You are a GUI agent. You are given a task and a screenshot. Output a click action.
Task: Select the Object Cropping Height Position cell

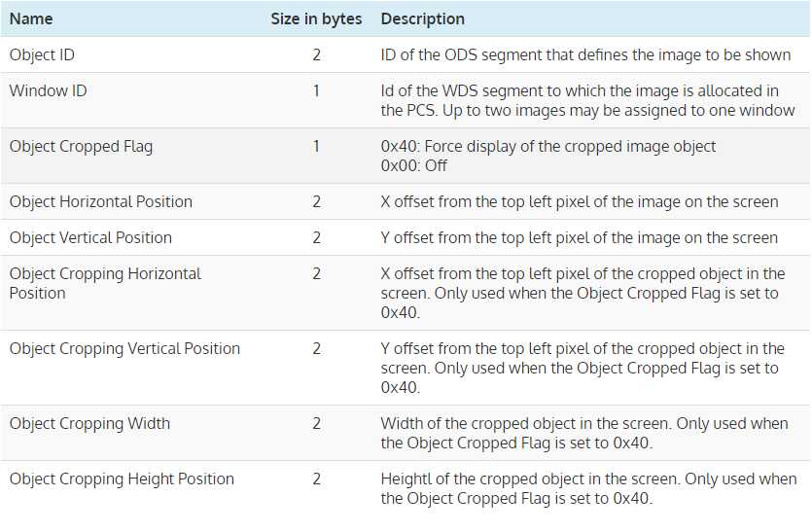click(122, 479)
